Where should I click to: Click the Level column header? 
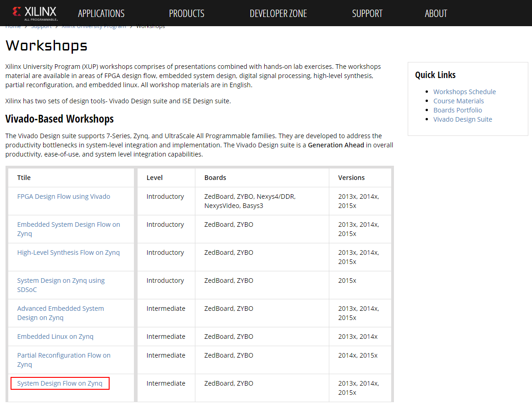pyautogui.click(x=155, y=178)
